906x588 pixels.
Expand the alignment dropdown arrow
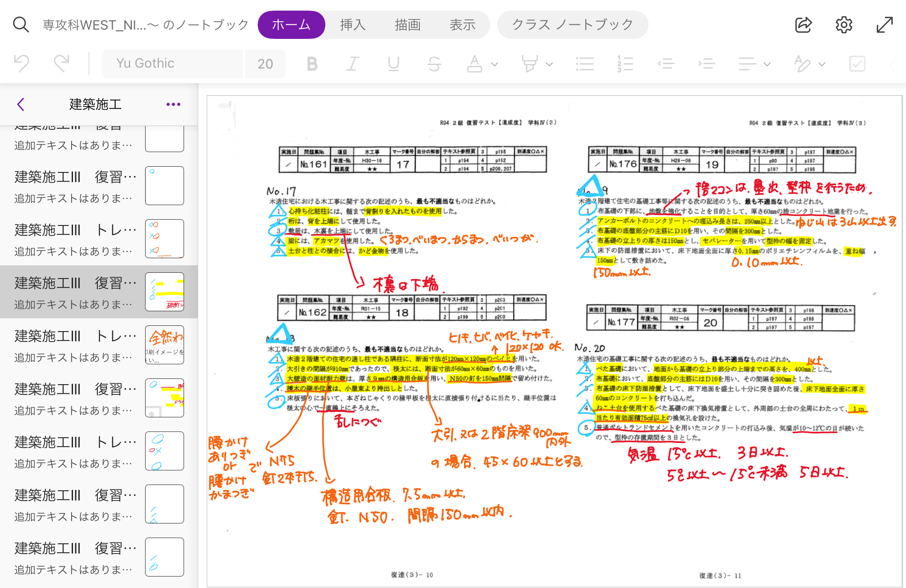767,65
